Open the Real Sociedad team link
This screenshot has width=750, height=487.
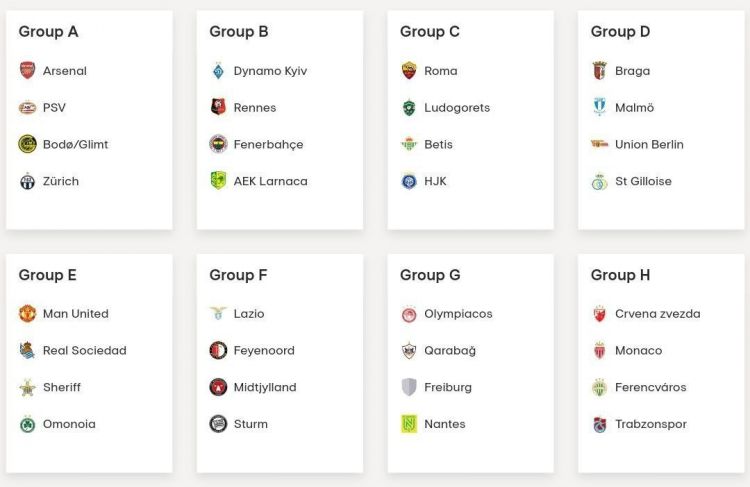coord(84,351)
